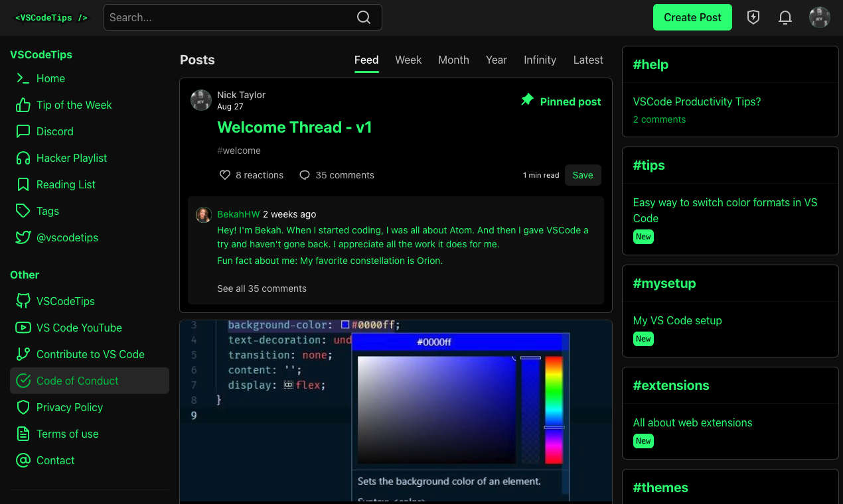
Task: Expand all 35 comments on the Welcome Thread
Action: [262, 288]
